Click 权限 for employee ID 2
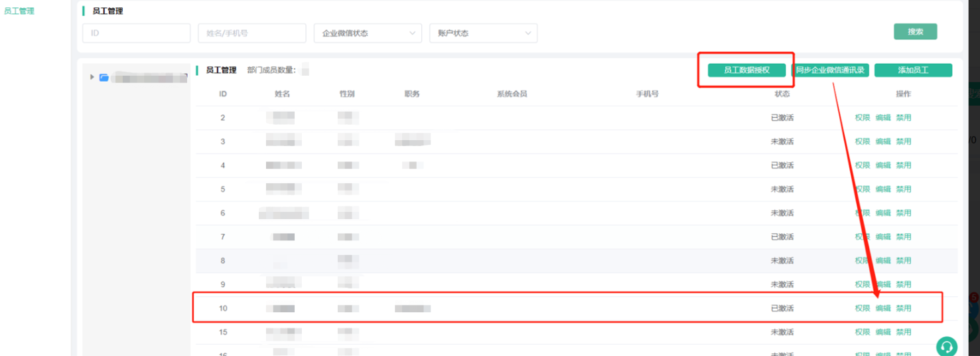The image size is (980, 356). click(862, 118)
